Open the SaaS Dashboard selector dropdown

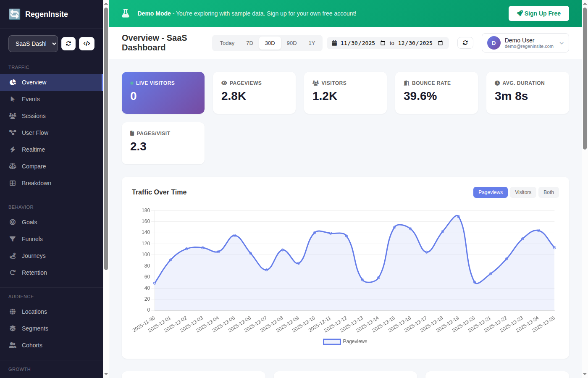[x=33, y=43]
